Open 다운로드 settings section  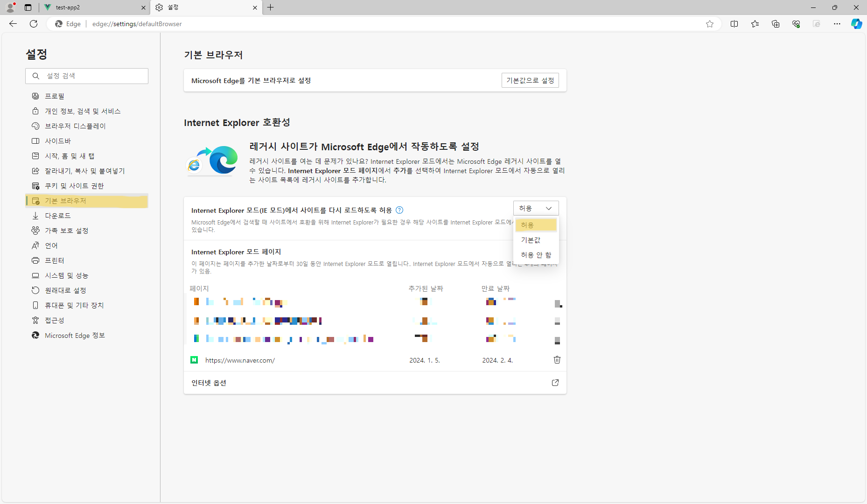[87, 216]
